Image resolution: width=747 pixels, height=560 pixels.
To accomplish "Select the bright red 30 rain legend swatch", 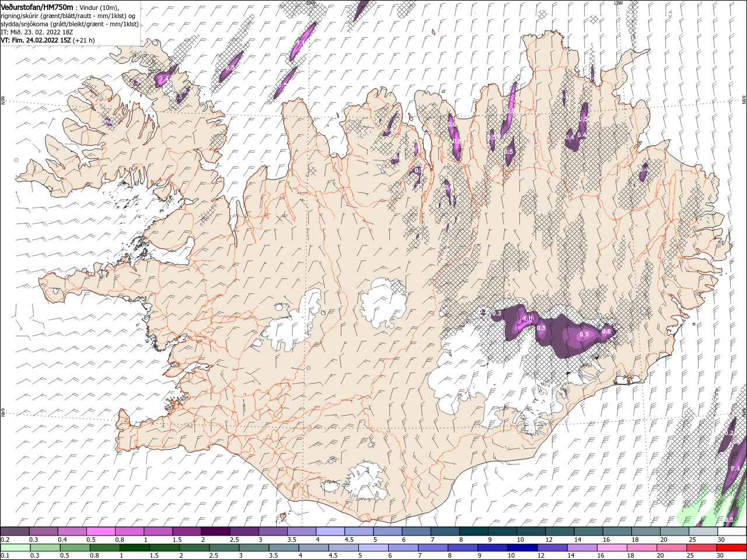I will [x=731, y=548].
